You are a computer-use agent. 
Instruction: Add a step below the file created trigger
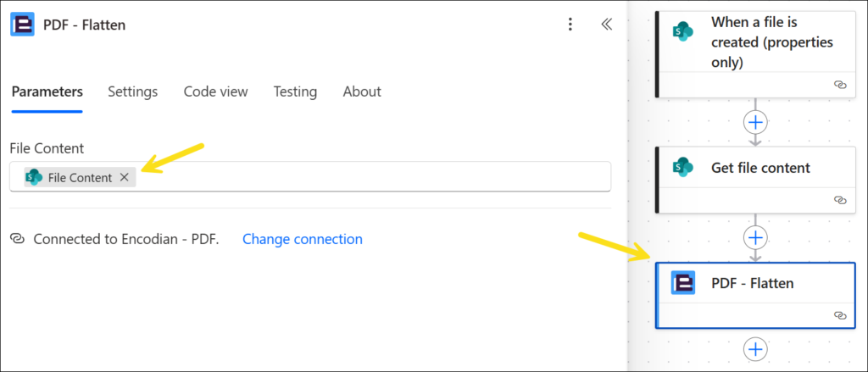click(x=755, y=122)
